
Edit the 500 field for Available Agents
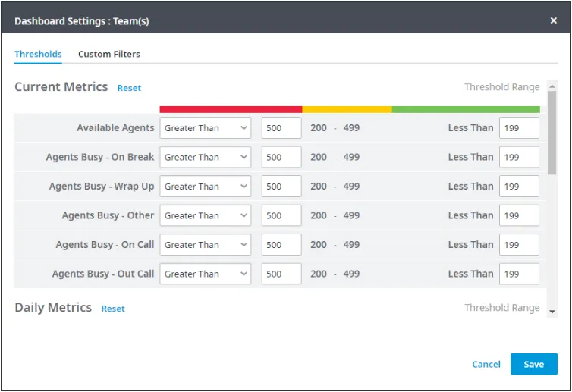point(281,128)
